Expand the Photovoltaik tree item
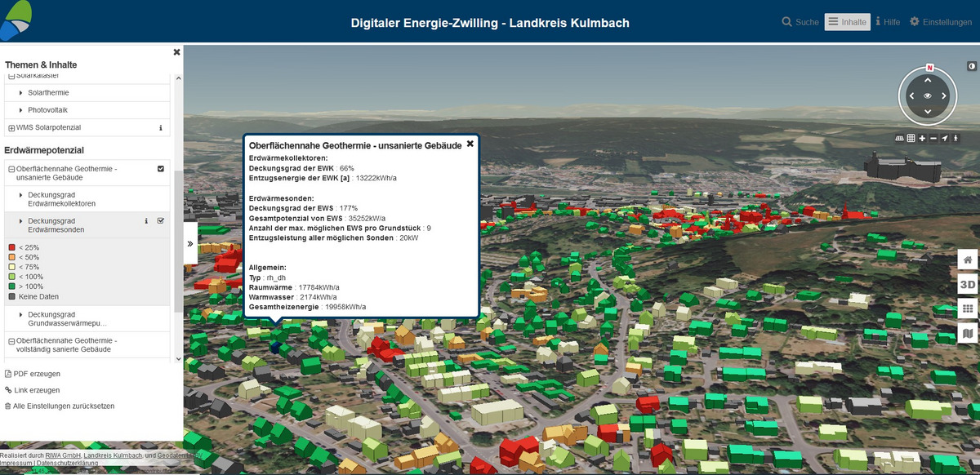Image resolution: width=980 pixels, height=475 pixels. pyautogui.click(x=21, y=110)
